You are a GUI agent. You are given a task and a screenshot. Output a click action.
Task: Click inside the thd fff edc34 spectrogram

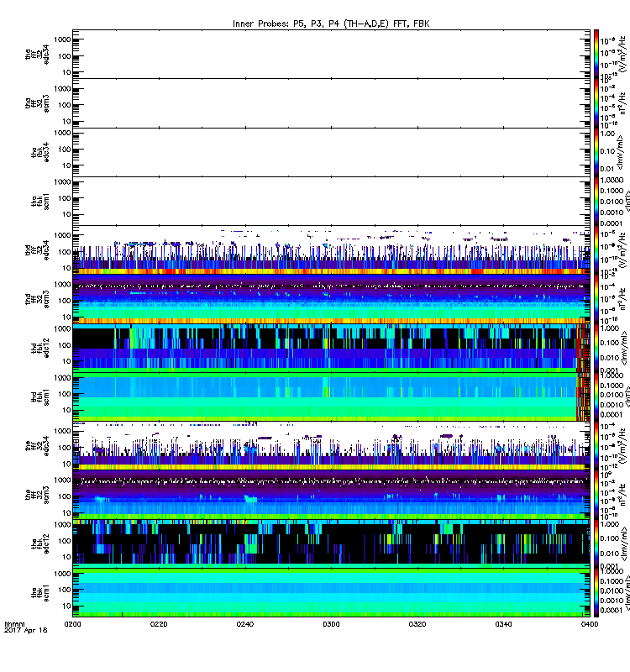click(x=331, y=249)
